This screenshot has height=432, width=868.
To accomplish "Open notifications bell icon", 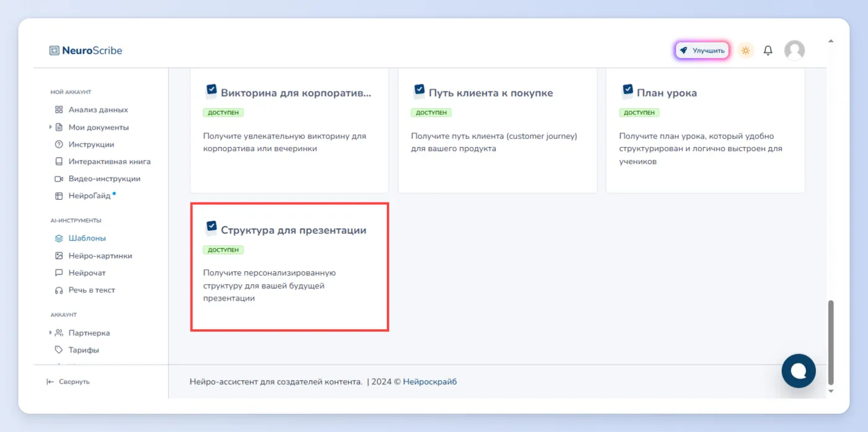I will [768, 51].
